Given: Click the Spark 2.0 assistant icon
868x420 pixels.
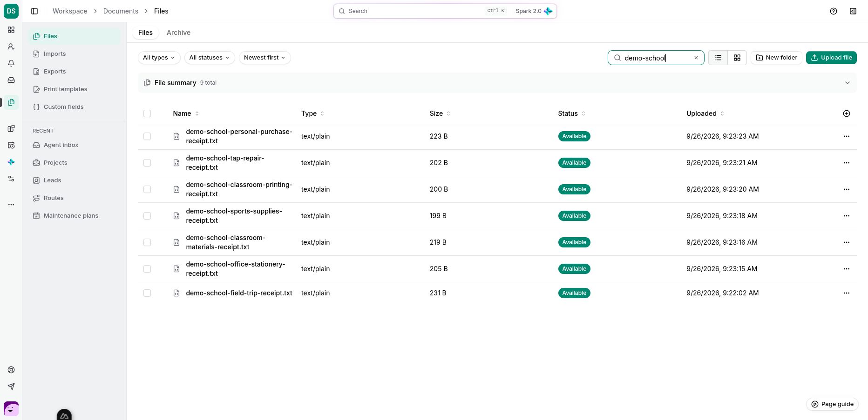Looking at the screenshot, I should click(x=548, y=11).
